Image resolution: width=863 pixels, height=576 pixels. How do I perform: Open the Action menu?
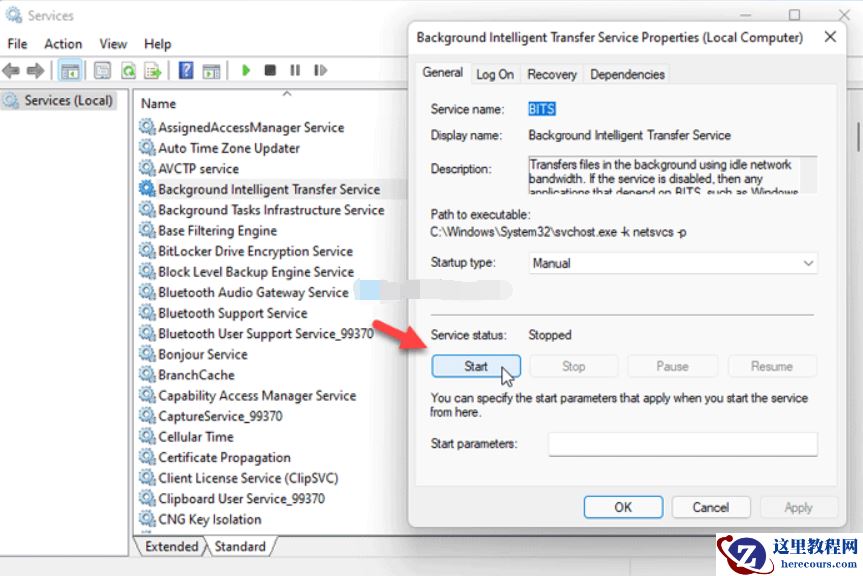(x=63, y=43)
